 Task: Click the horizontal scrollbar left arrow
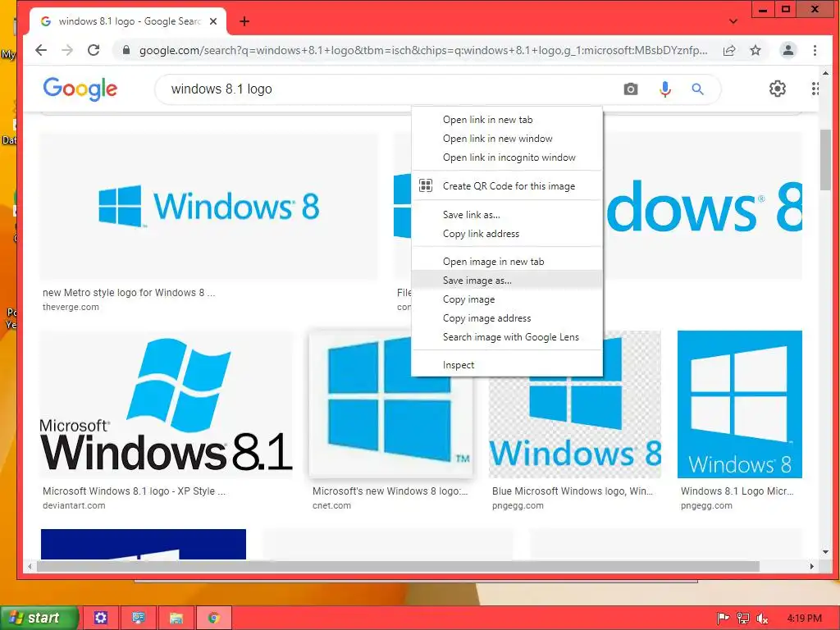[x=30, y=566]
